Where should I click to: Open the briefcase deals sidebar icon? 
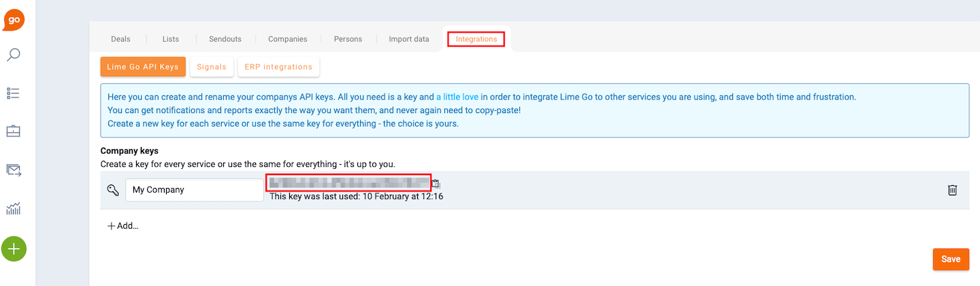(14, 131)
